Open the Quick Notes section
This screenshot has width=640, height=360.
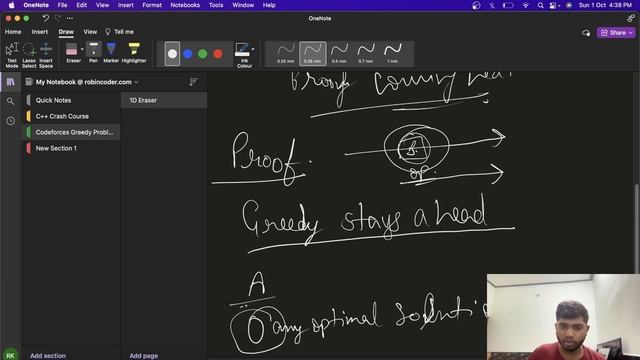[x=71, y=100]
